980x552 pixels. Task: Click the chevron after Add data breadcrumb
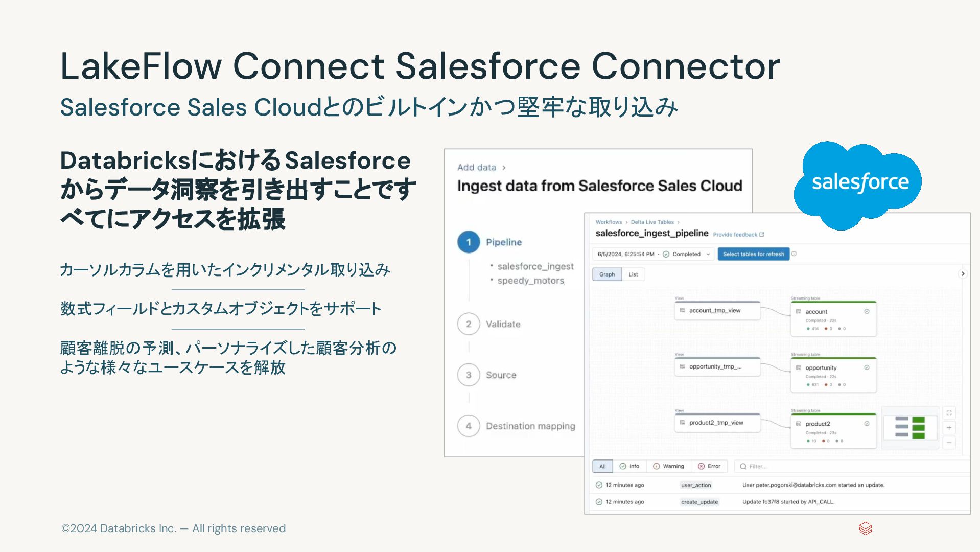(504, 168)
